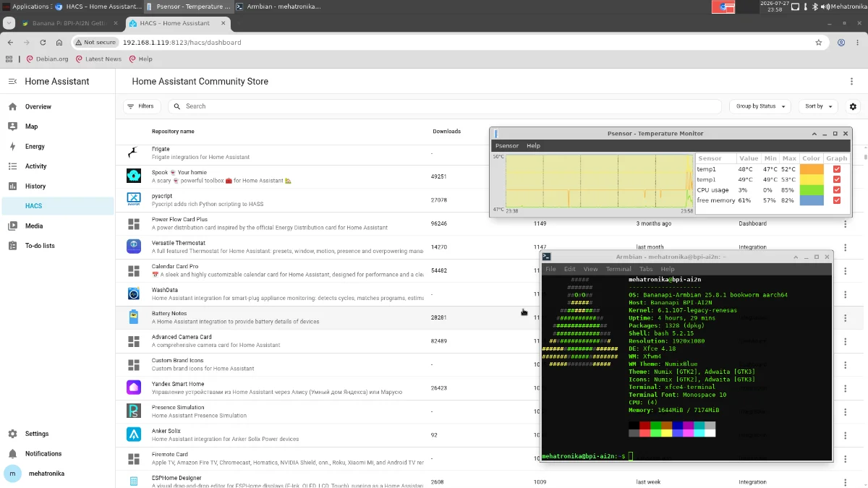Image resolution: width=868 pixels, height=488 pixels.
Task: Uncheck Graph for free memory sensor
Action: pyautogui.click(x=837, y=200)
